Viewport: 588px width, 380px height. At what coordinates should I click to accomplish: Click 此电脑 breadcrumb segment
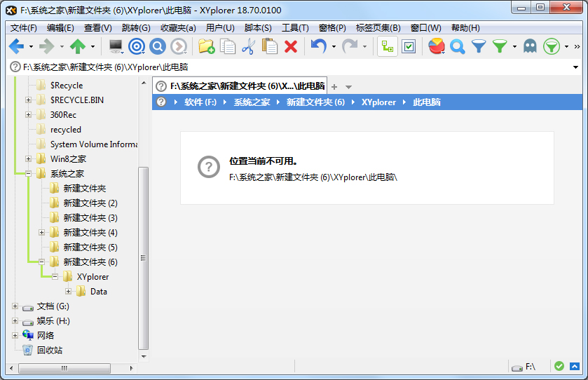pyautogui.click(x=427, y=102)
